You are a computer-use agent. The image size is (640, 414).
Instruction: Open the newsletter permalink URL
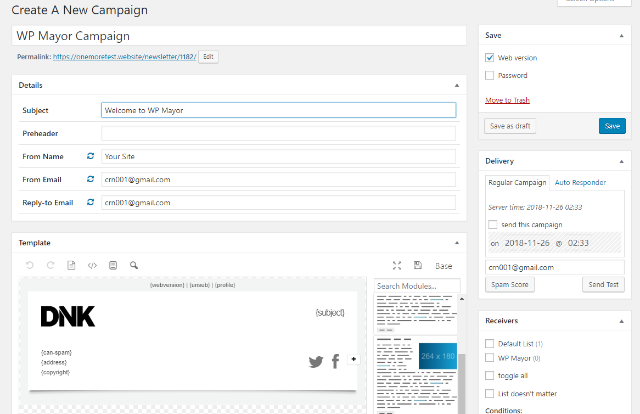pyautogui.click(x=124, y=57)
